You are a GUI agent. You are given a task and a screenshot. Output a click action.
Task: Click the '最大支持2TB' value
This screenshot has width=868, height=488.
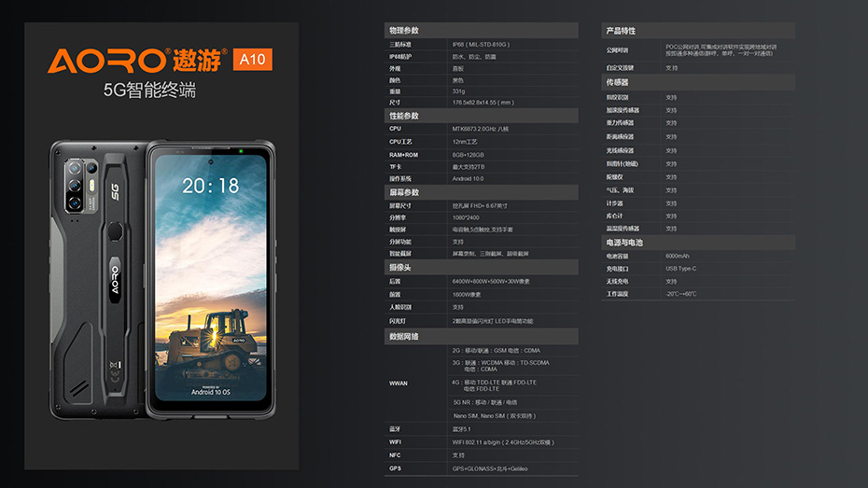pyautogui.click(x=469, y=166)
